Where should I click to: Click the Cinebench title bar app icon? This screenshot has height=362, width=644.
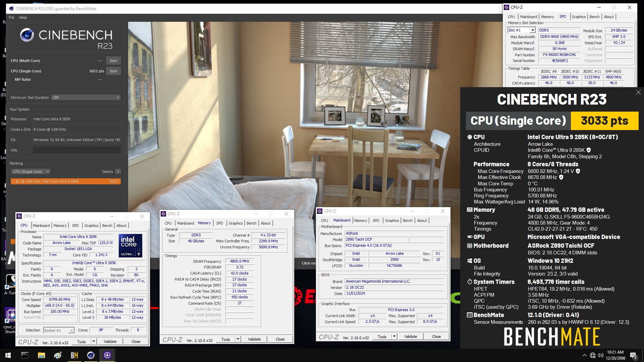(x=11, y=9)
